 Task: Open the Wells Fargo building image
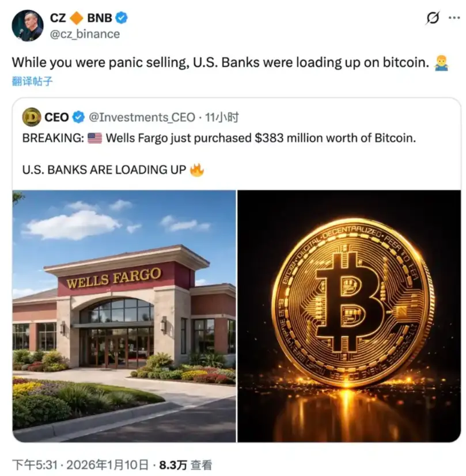coord(124,316)
